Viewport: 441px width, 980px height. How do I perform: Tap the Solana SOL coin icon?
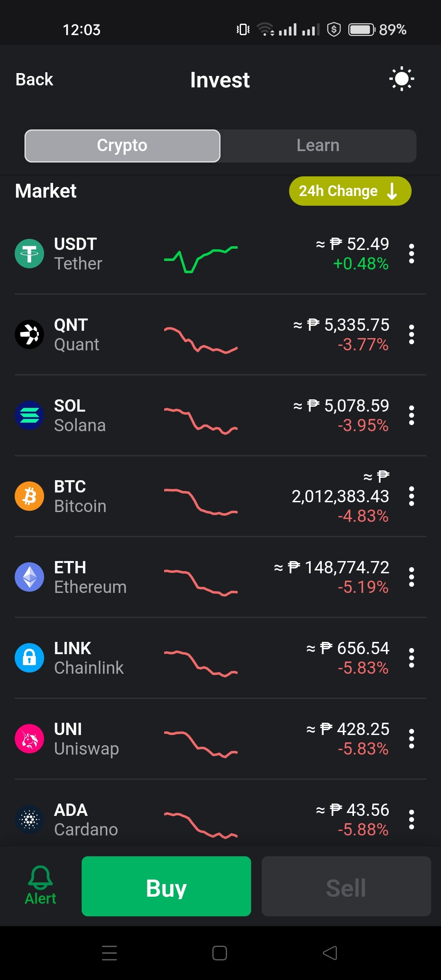pyautogui.click(x=29, y=415)
